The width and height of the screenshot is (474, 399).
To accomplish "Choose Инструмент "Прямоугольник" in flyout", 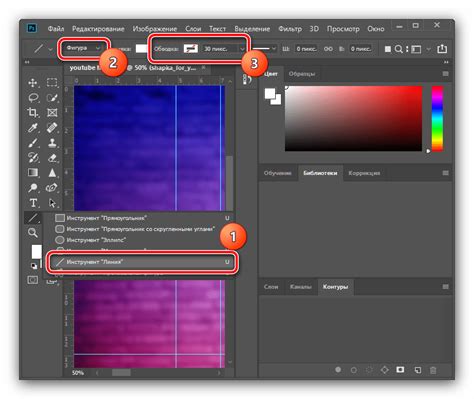I will pyautogui.click(x=142, y=218).
